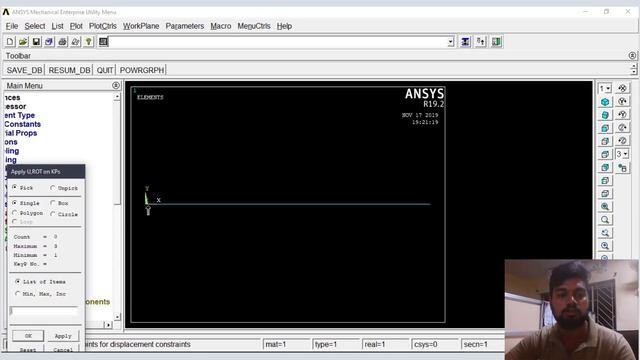Click the POWRGRPH toolbar button
This screenshot has width=640, height=360.
pos(142,70)
